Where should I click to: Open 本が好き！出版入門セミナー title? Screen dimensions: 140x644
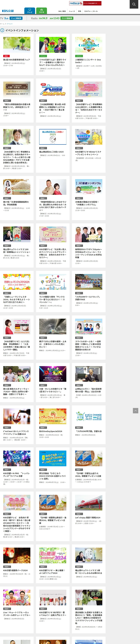pos(53,614)
